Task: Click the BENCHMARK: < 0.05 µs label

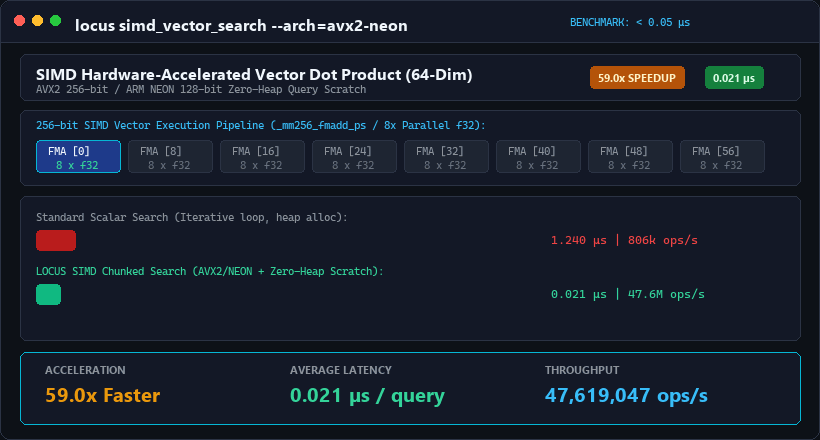Action: coord(630,22)
